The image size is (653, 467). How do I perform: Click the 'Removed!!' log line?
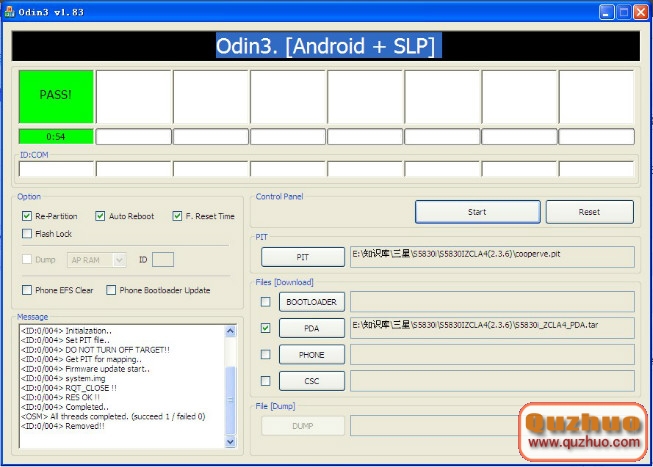63,426
